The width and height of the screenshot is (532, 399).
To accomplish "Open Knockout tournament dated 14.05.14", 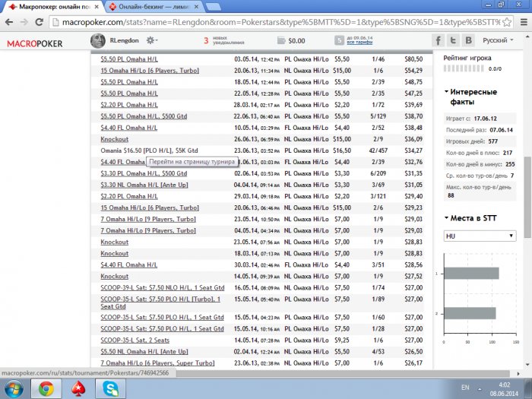I will [114, 276].
